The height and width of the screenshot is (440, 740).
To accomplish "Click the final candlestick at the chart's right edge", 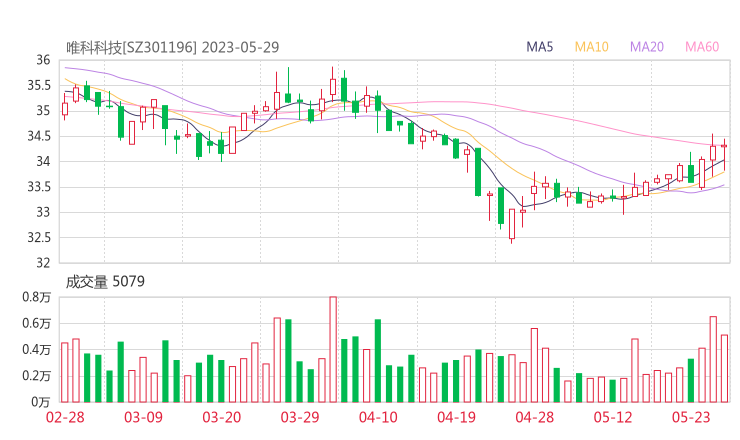I will tap(724, 154).
